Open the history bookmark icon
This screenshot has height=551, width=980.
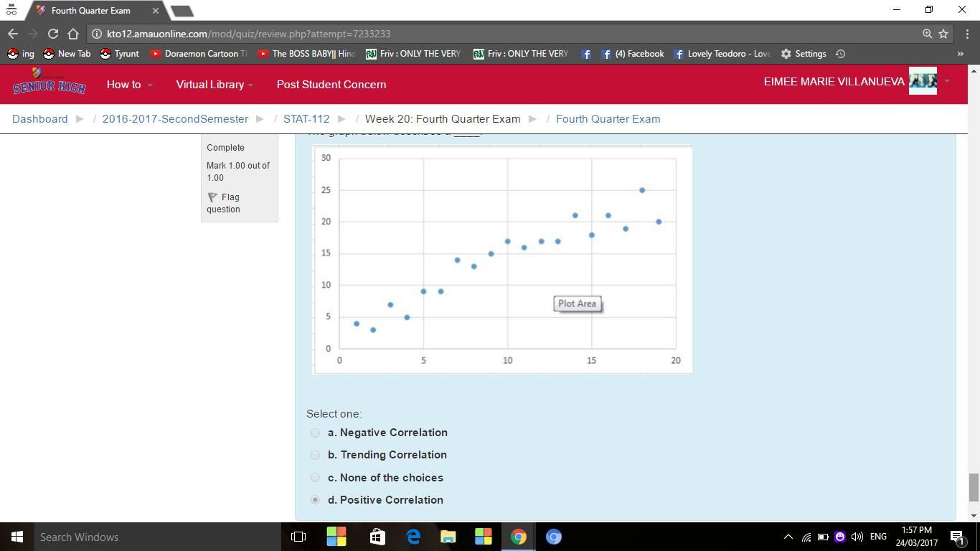841,54
